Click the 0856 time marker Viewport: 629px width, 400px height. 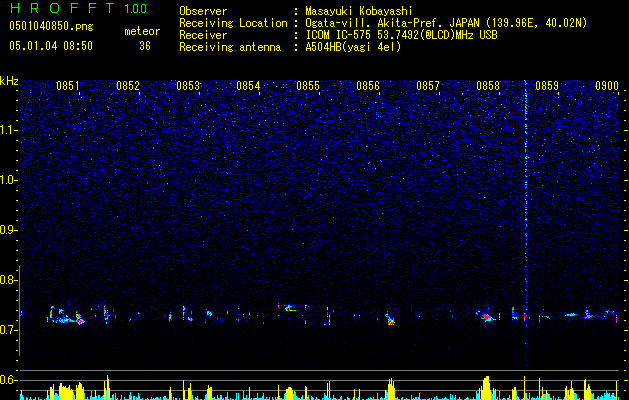coord(368,86)
